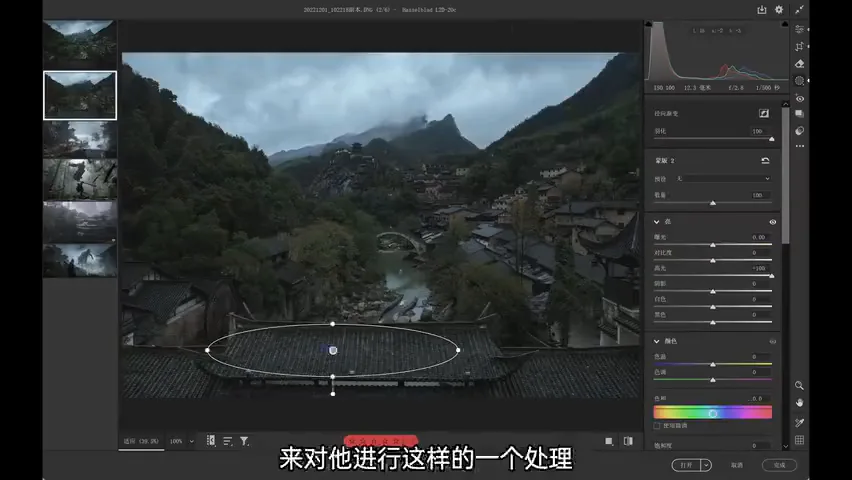Select the last filmstrip thumbnail, blue giant
Image resolution: width=852 pixels, height=480 pixels.
click(x=80, y=260)
